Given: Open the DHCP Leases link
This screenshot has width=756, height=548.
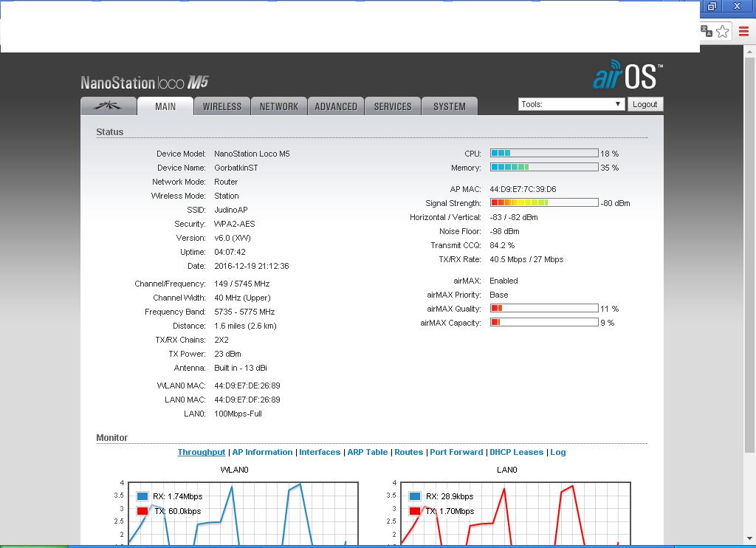Looking at the screenshot, I should (x=516, y=452).
